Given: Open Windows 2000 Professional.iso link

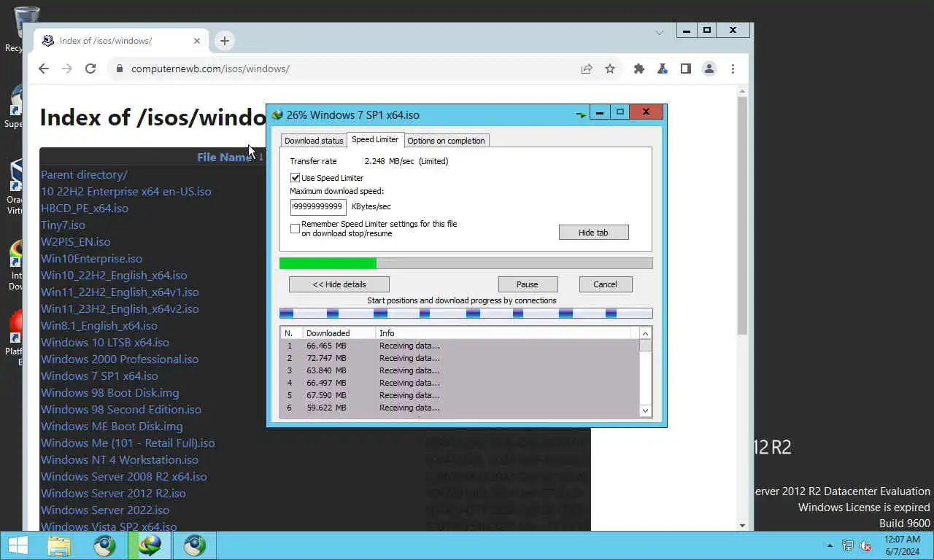Looking at the screenshot, I should pyautogui.click(x=120, y=359).
